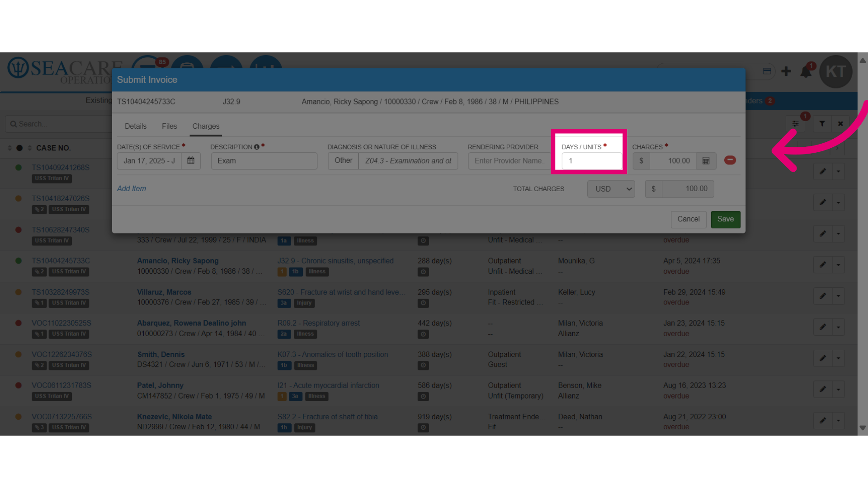Open case link VOC0611231783S
The width and height of the screenshot is (868, 488).
click(x=61, y=385)
